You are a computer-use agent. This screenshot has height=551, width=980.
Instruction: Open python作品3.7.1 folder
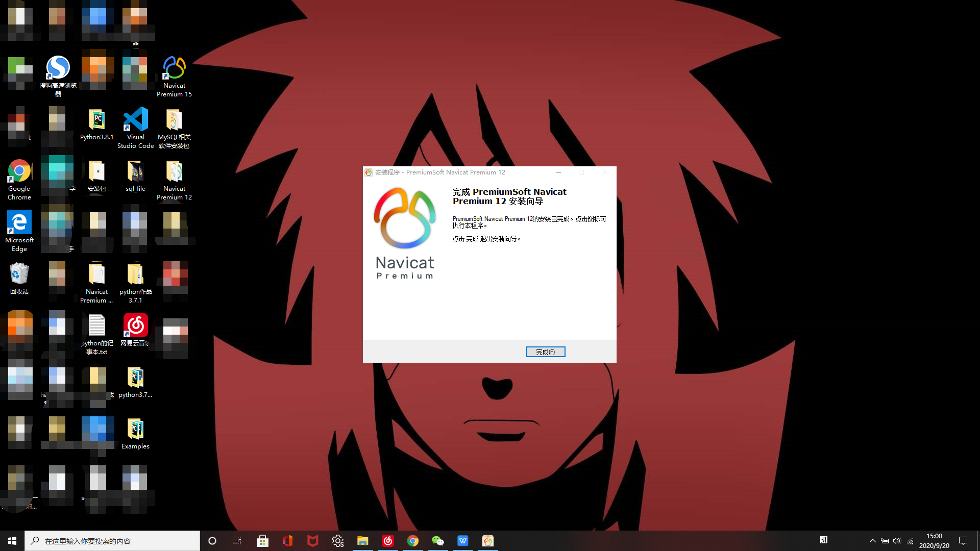tap(135, 283)
